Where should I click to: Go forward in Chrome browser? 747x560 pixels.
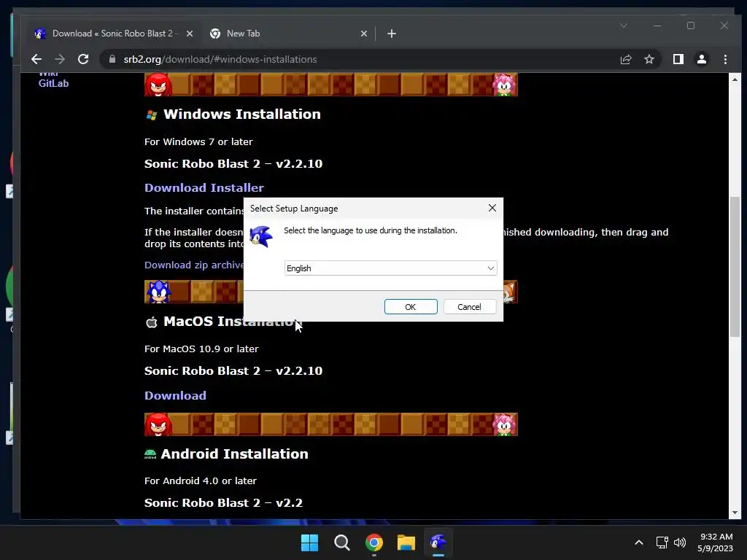click(x=60, y=59)
